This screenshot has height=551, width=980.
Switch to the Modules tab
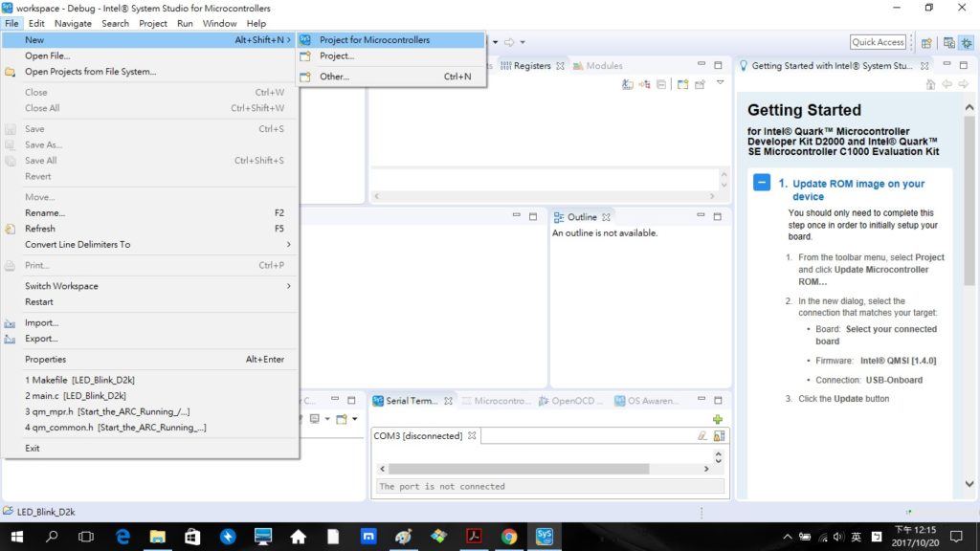pyautogui.click(x=598, y=66)
